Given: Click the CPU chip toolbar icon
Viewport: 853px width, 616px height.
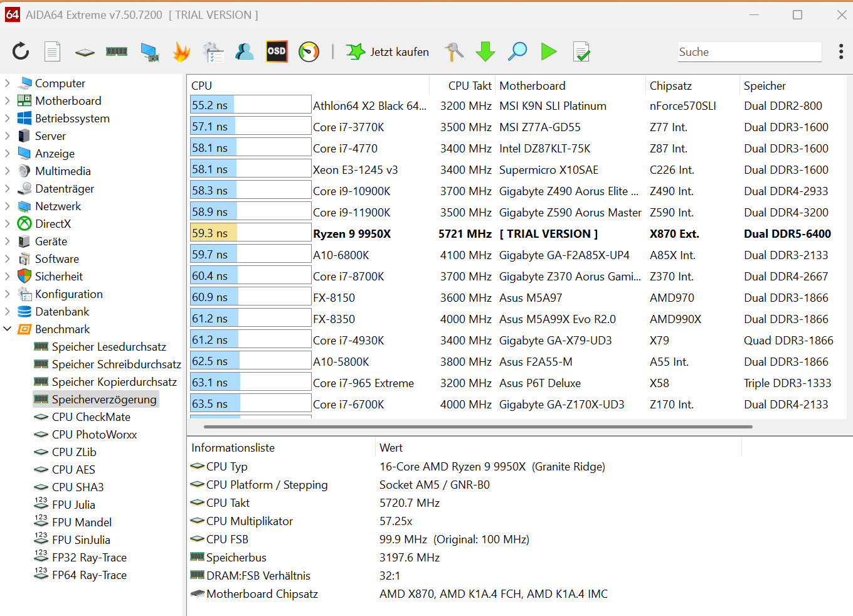Looking at the screenshot, I should (x=85, y=52).
